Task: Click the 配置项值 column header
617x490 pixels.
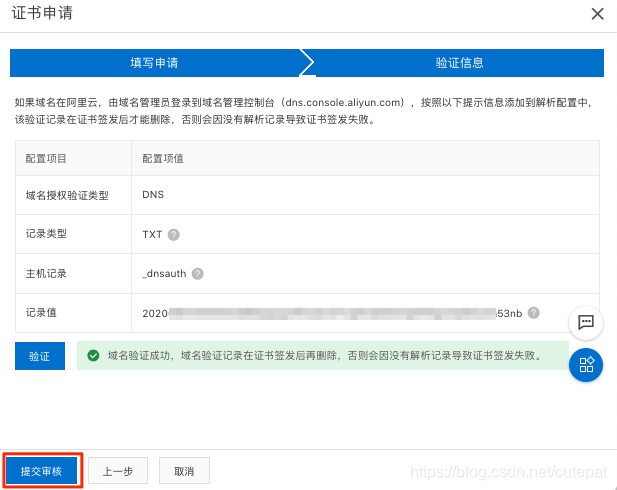Action: (163, 159)
